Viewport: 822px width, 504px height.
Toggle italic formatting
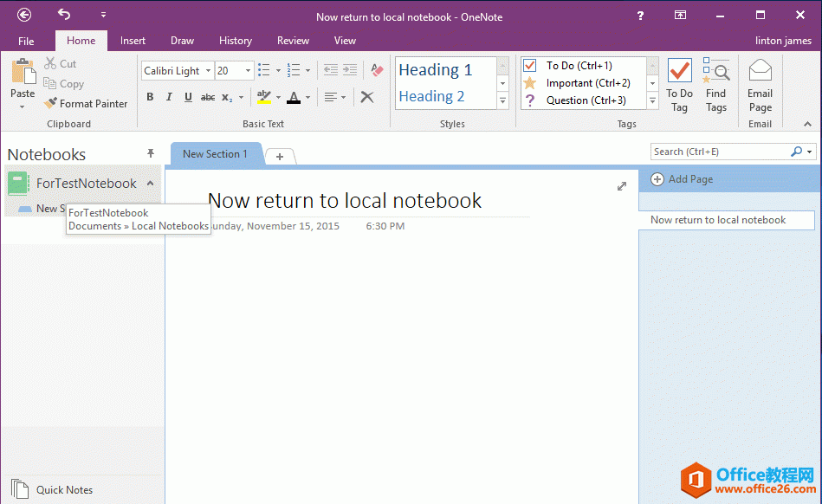click(x=169, y=97)
